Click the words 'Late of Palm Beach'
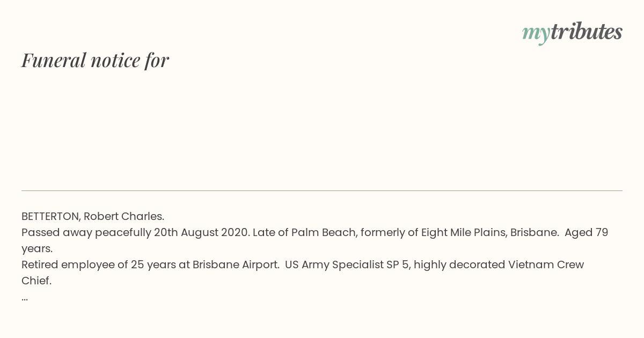This screenshot has height=338, width=644. click(304, 232)
